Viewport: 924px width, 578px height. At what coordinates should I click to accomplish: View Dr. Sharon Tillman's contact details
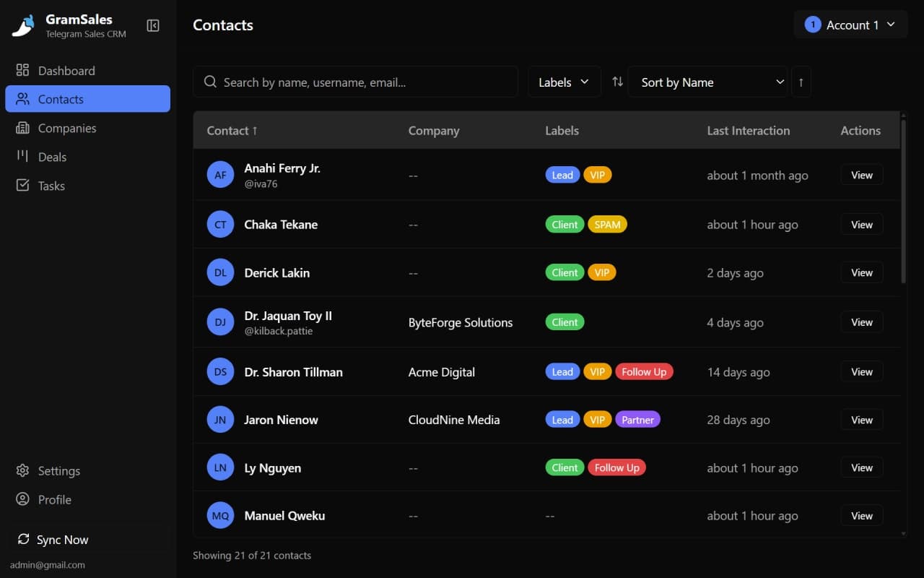pos(861,371)
